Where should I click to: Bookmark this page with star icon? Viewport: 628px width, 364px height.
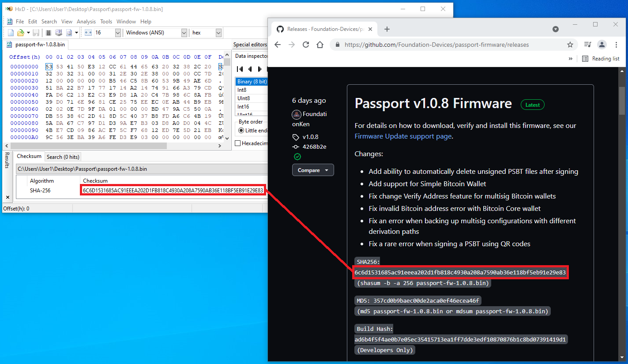[x=570, y=45]
